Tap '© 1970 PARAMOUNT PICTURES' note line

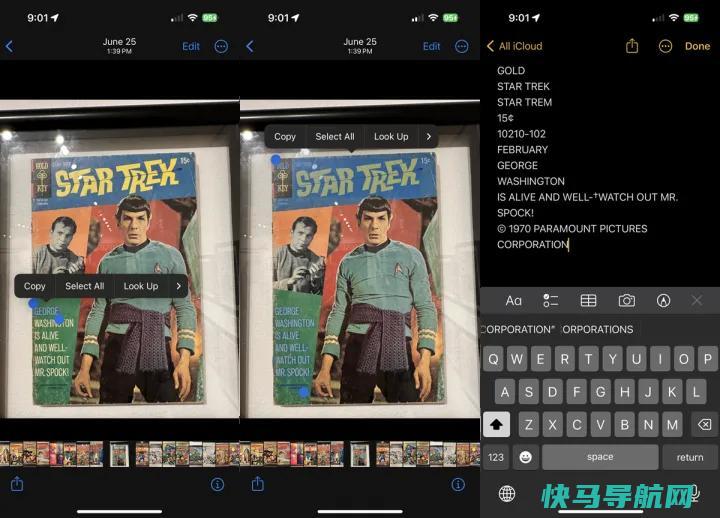(572, 229)
